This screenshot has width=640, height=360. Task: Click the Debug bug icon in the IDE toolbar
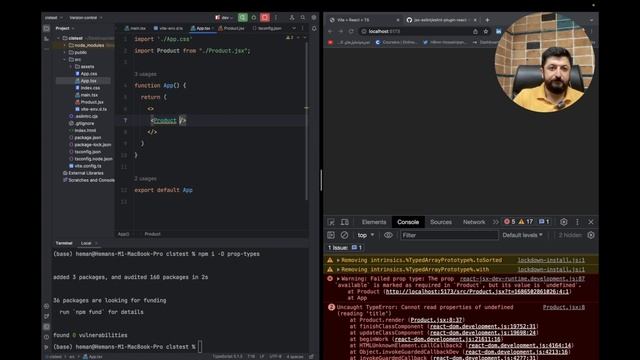[253, 18]
